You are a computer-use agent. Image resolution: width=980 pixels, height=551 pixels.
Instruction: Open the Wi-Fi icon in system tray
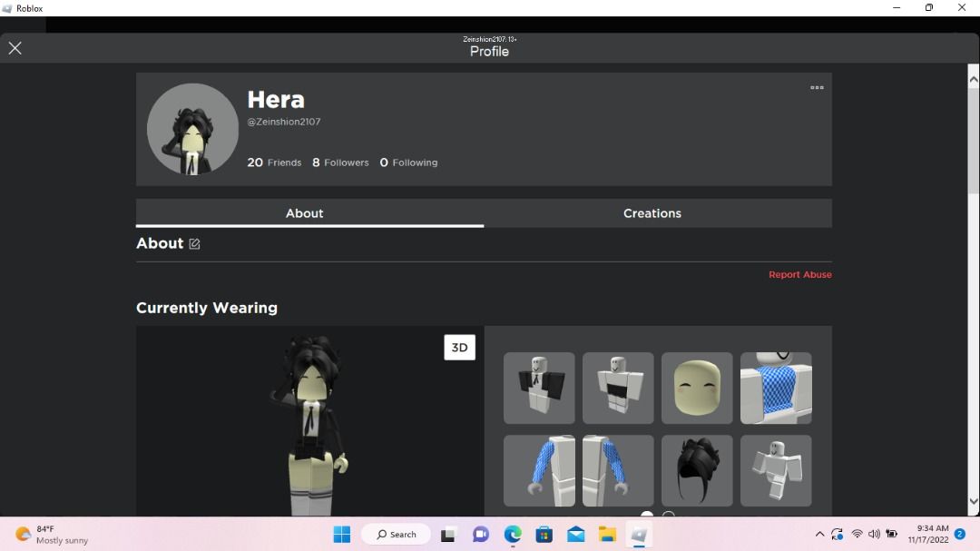857,534
